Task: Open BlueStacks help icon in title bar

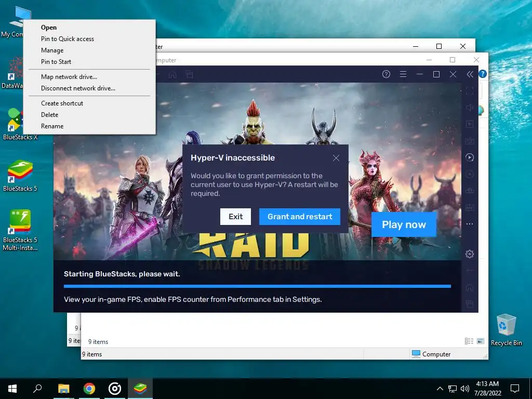Action: tap(386, 74)
